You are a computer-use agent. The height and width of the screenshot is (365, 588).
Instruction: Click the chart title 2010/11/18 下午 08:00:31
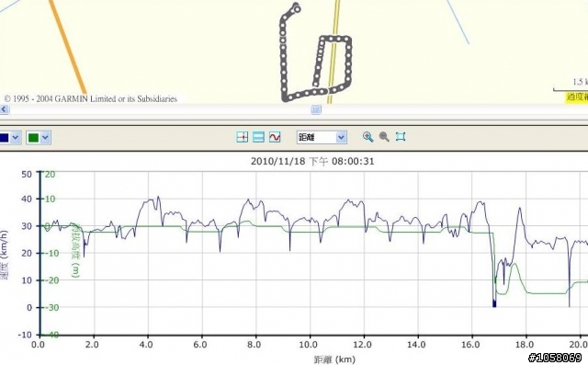click(x=312, y=161)
